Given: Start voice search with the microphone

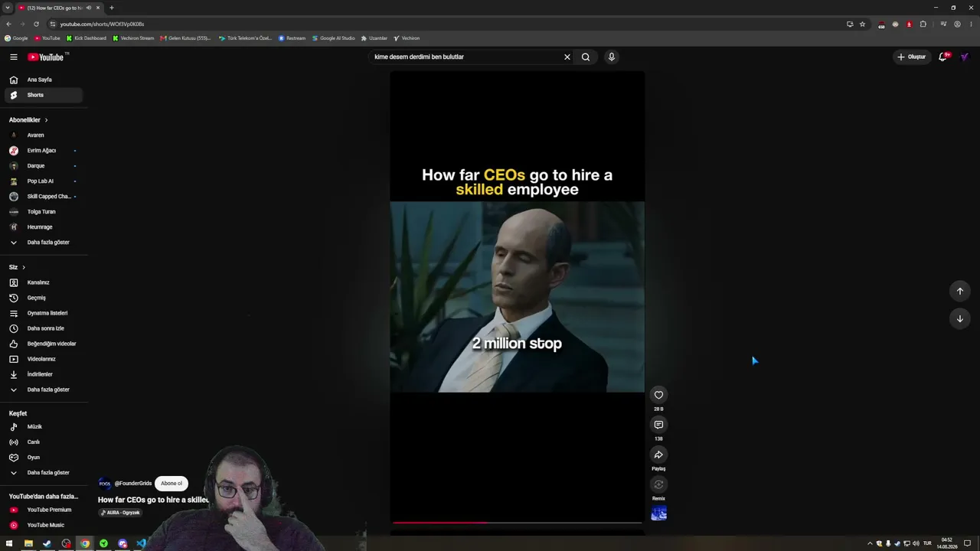Looking at the screenshot, I should coord(611,57).
